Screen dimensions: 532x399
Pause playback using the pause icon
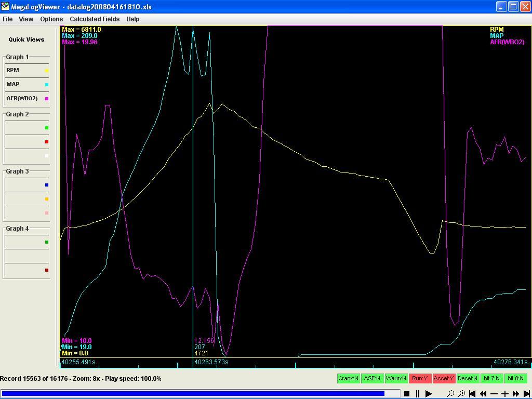click(417, 394)
